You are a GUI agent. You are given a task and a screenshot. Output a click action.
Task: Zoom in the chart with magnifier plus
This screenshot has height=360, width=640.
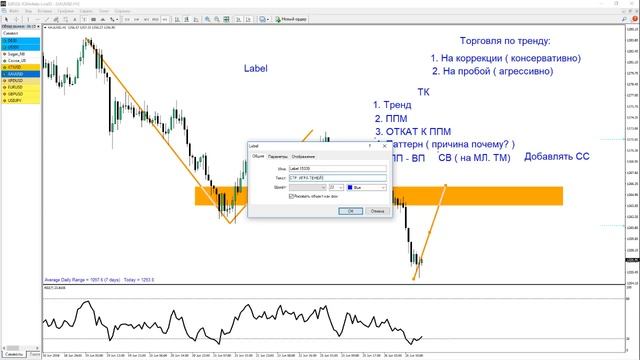point(207,19)
